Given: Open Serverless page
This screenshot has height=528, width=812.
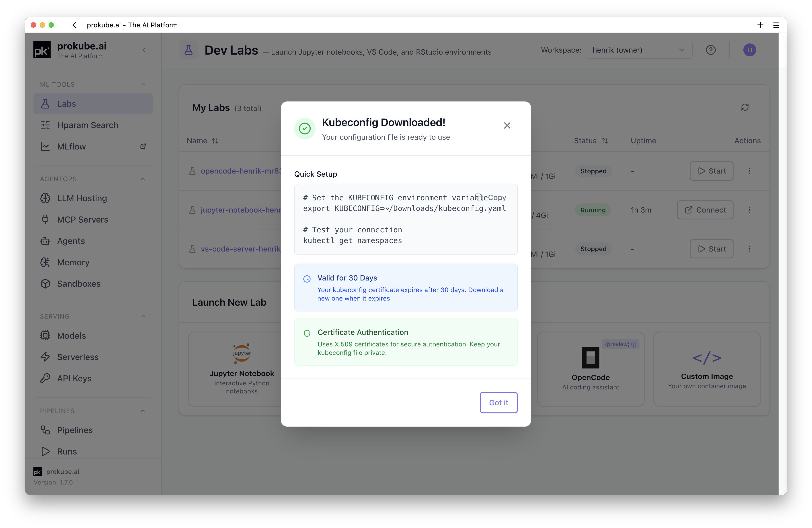Looking at the screenshot, I should pos(93,357).
